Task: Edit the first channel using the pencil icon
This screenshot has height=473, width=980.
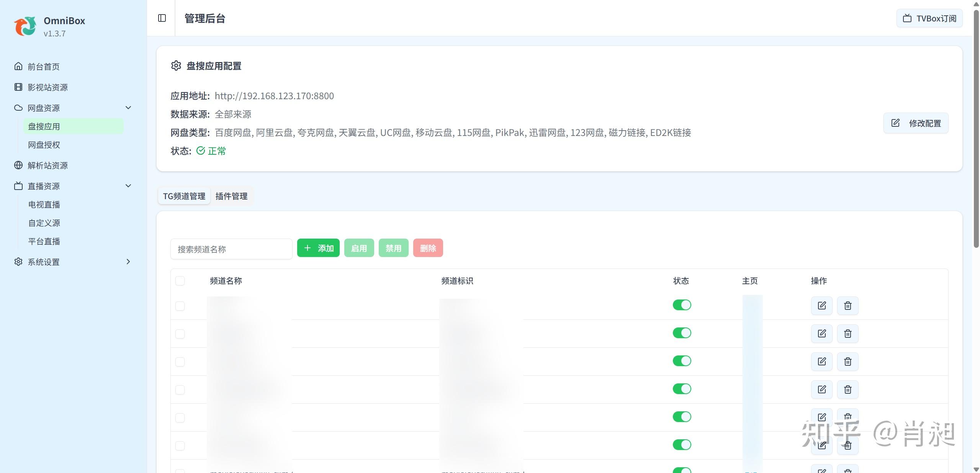Action: (821, 305)
